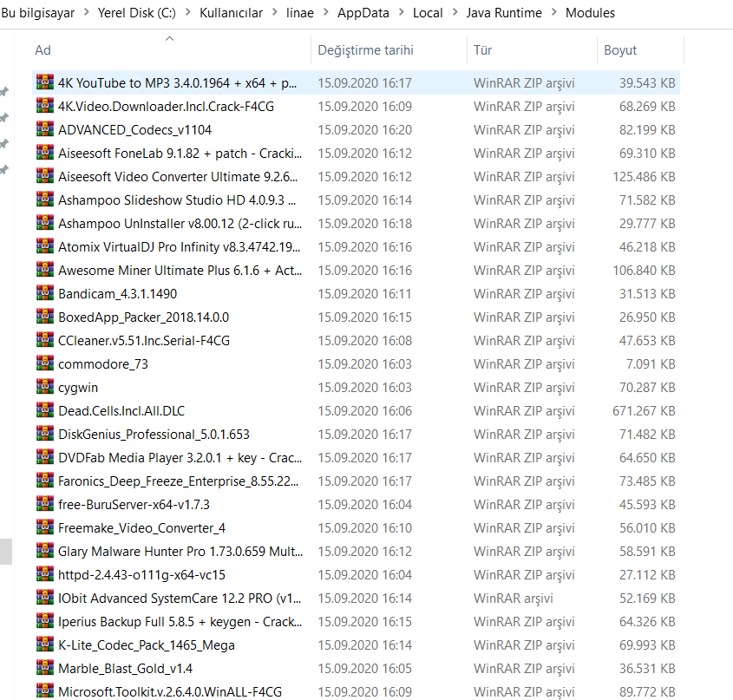Click the Ashampoo UnInstaller archive icon

(x=45, y=223)
